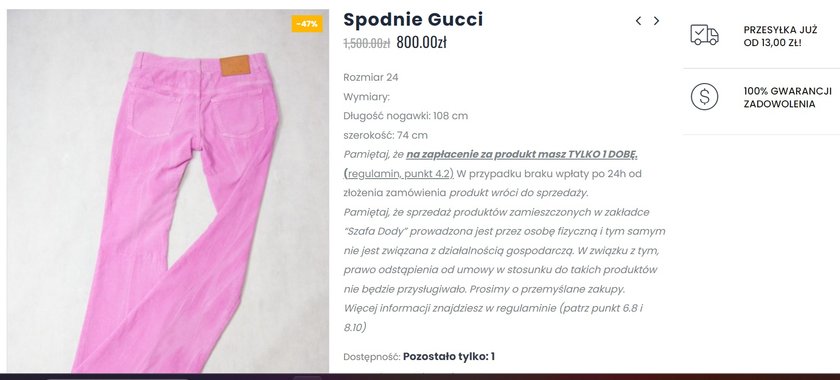The width and height of the screenshot is (840, 380).
Task: Open the pink Gucci trousers product photo
Action: [168, 191]
